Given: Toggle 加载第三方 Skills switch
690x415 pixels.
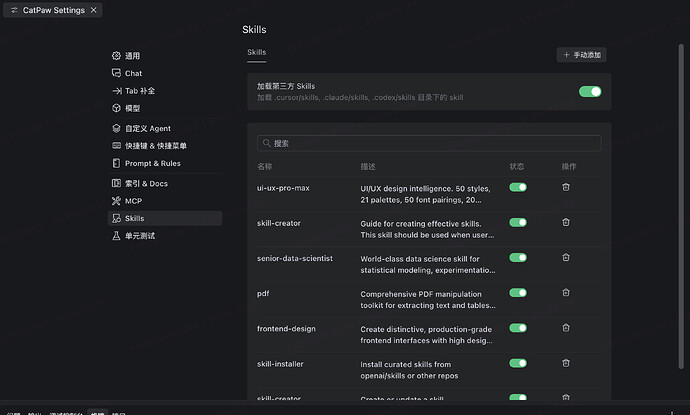Looking at the screenshot, I should tap(590, 92).
